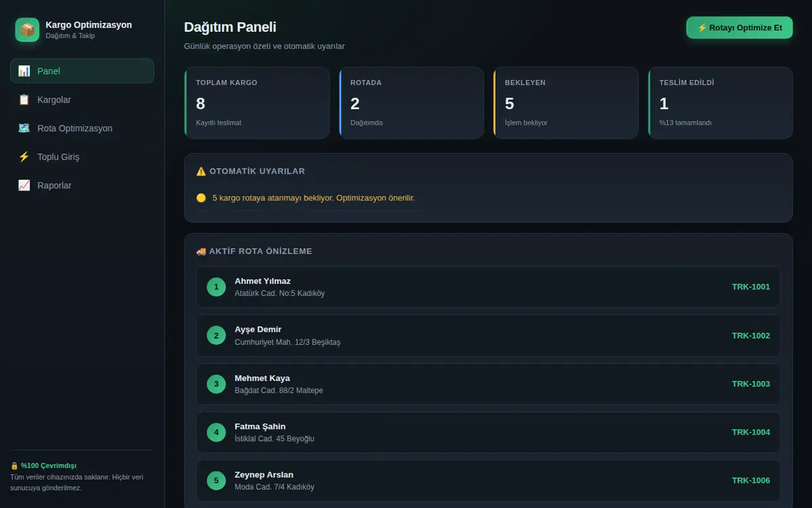The image size is (812, 508).
Task: Select the Ahmet Yılmaz recipient name
Action: (263, 281)
